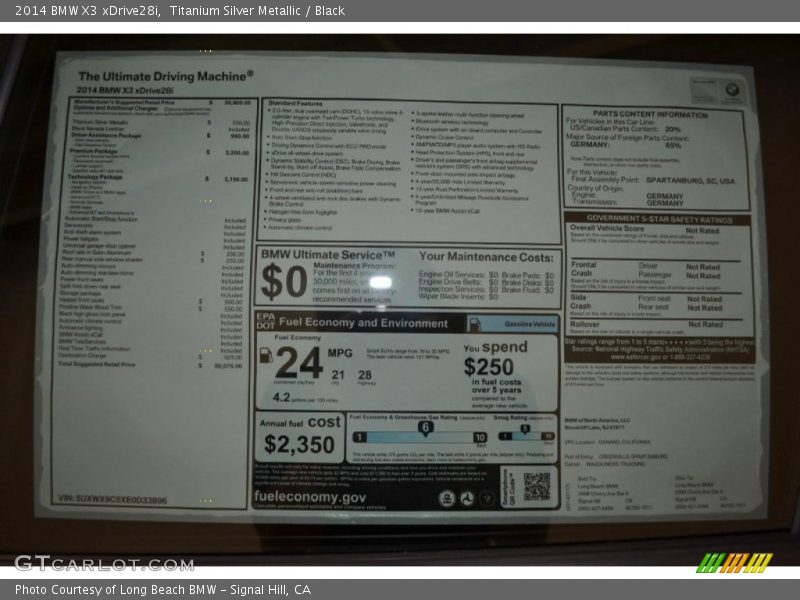Click the 20% US/Canadian parts content value
Viewport: 800px width, 600px height.
(673, 129)
